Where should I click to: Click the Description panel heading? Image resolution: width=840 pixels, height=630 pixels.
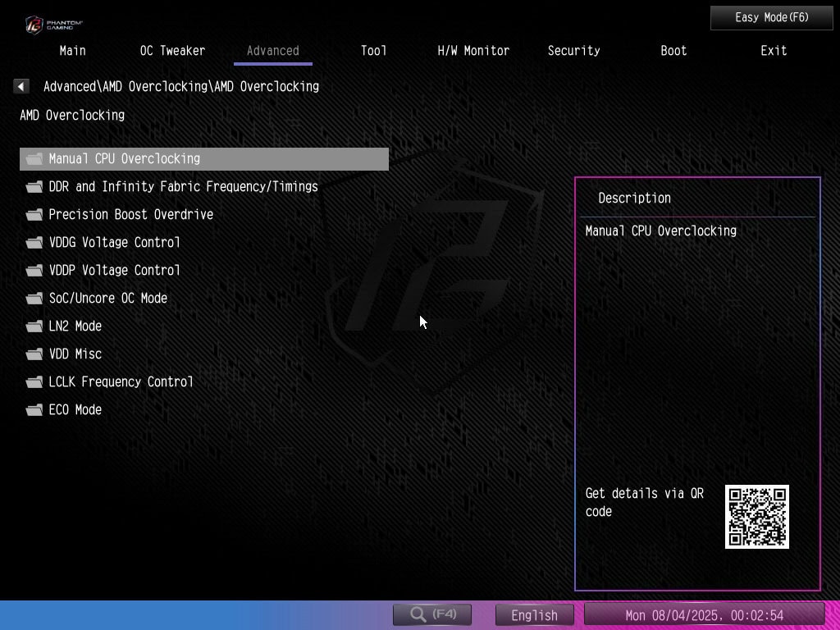coord(634,199)
